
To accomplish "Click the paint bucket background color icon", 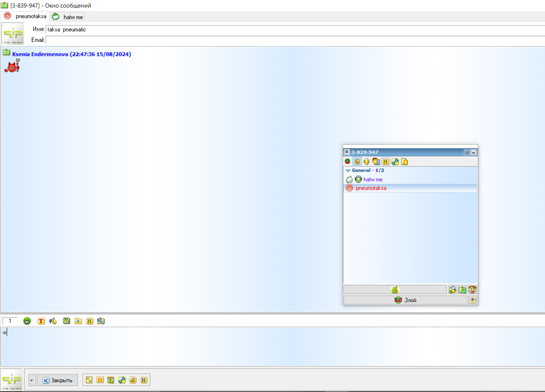I will 53,321.
